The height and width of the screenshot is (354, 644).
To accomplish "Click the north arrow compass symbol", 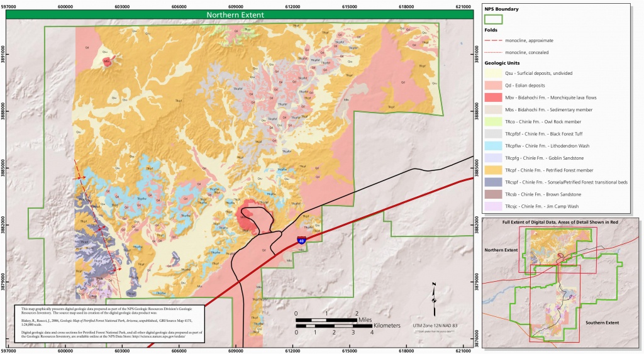I will 434,299.
